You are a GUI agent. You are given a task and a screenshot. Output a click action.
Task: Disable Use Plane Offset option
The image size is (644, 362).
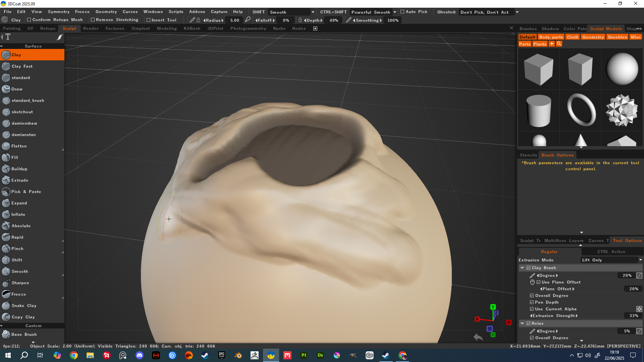(538, 282)
